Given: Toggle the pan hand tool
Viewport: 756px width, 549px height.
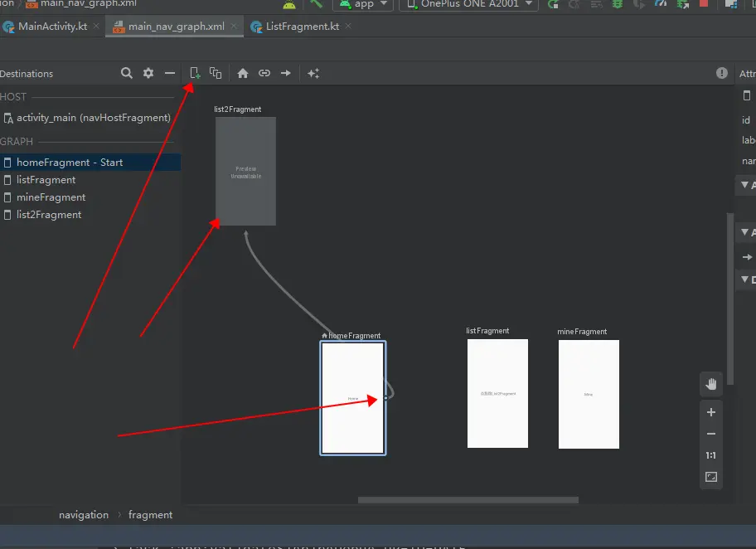Looking at the screenshot, I should pos(710,383).
